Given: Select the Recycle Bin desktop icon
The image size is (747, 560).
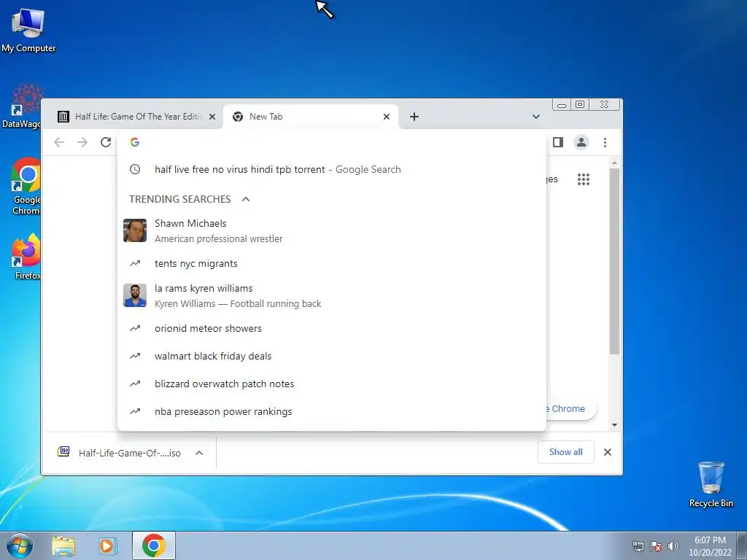Looking at the screenshot, I should (x=711, y=484).
